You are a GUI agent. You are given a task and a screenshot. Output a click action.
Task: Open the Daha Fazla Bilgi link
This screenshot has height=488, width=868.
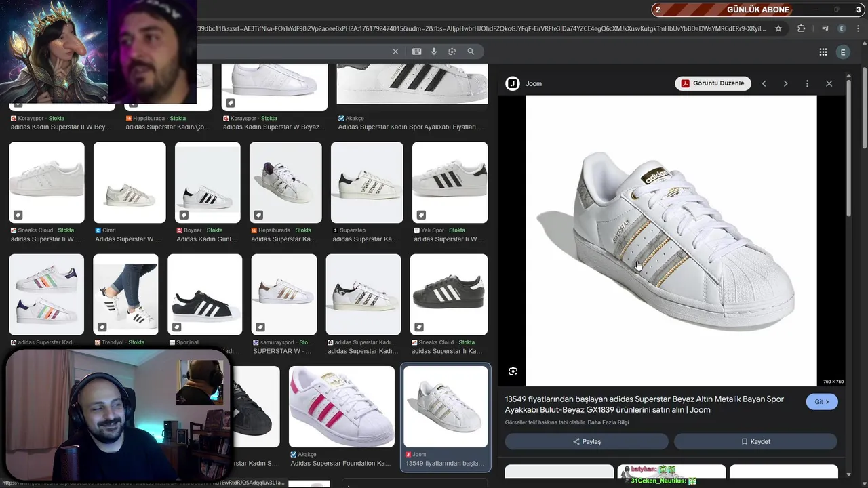pos(608,422)
